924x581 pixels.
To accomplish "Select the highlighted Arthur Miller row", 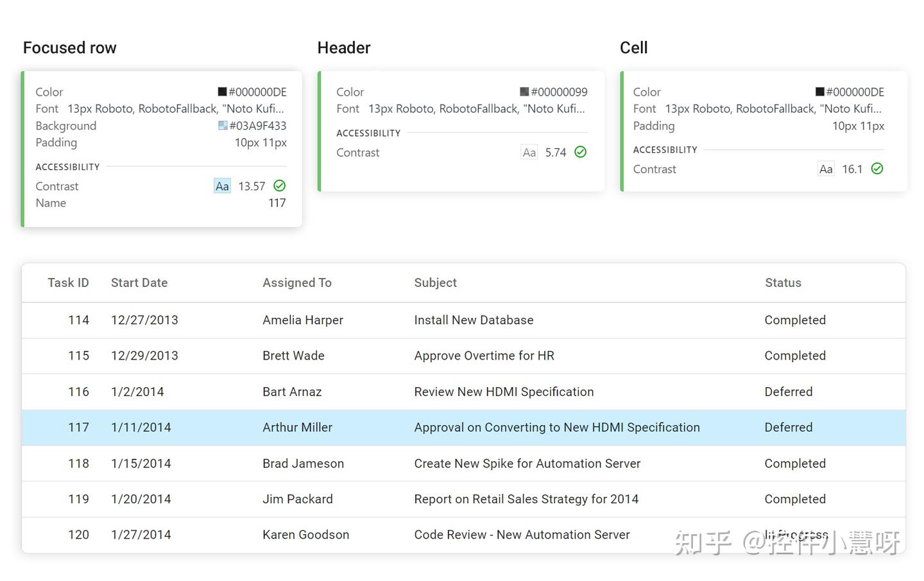I will click(x=297, y=428).
